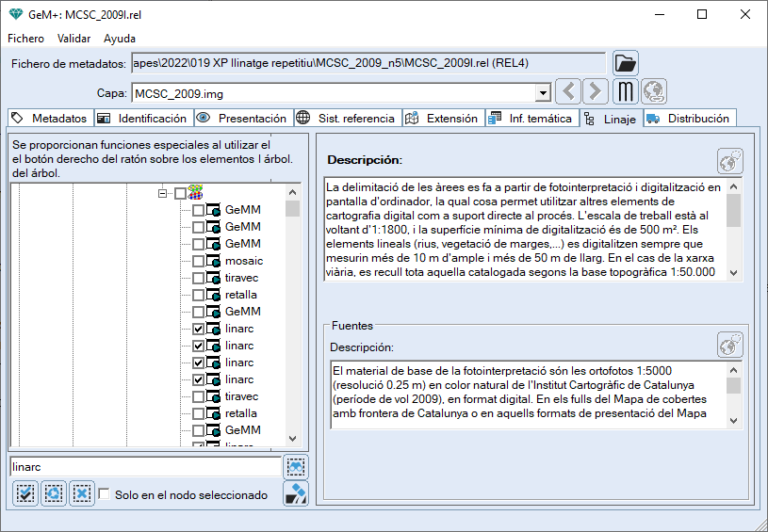Enable 'Solo en el nodo seleccionado' checkbox
768x532 pixels.
point(105,494)
